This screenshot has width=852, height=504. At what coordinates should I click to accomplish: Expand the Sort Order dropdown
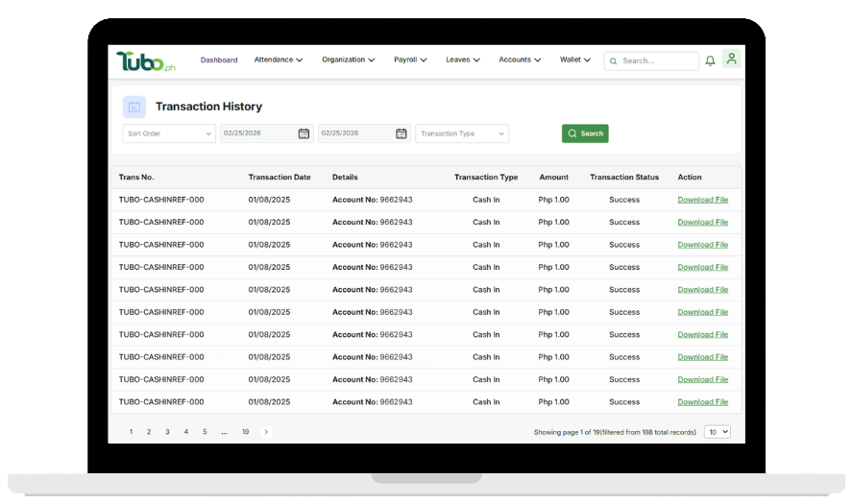tap(169, 133)
